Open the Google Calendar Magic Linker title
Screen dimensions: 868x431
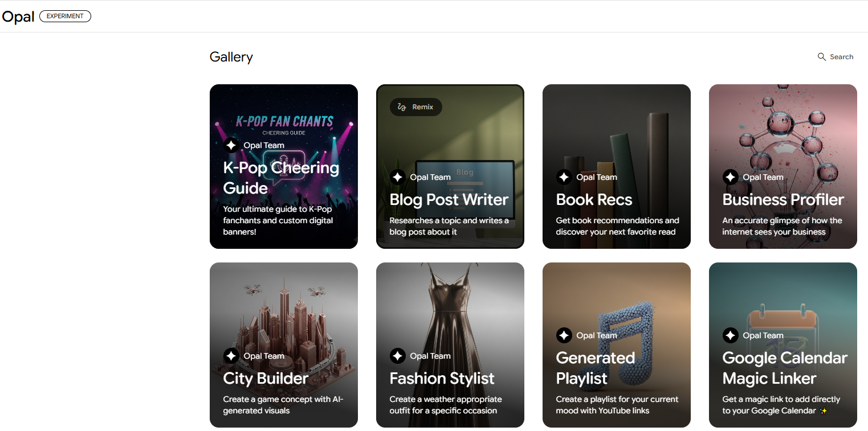click(784, 368)
